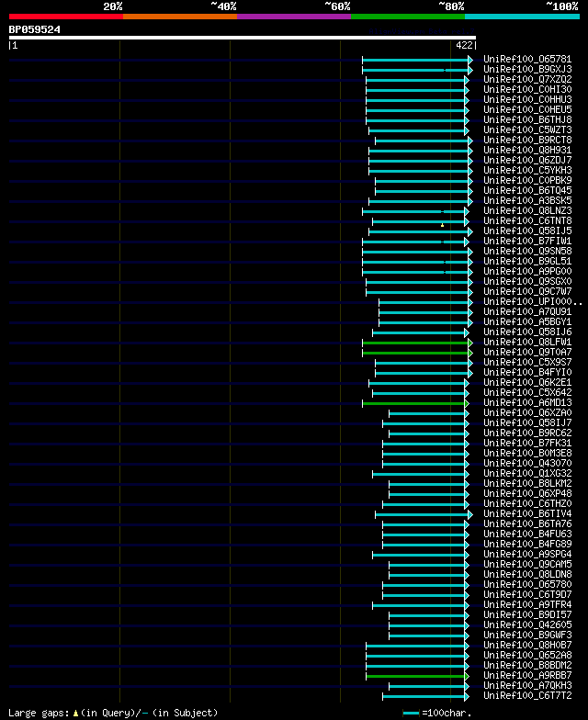Image resolution: width=588 pixels, height=720 pixels.
Task: Click green alignment bar of UniRef100_Q8LFW1
Action: pos(415,343)
